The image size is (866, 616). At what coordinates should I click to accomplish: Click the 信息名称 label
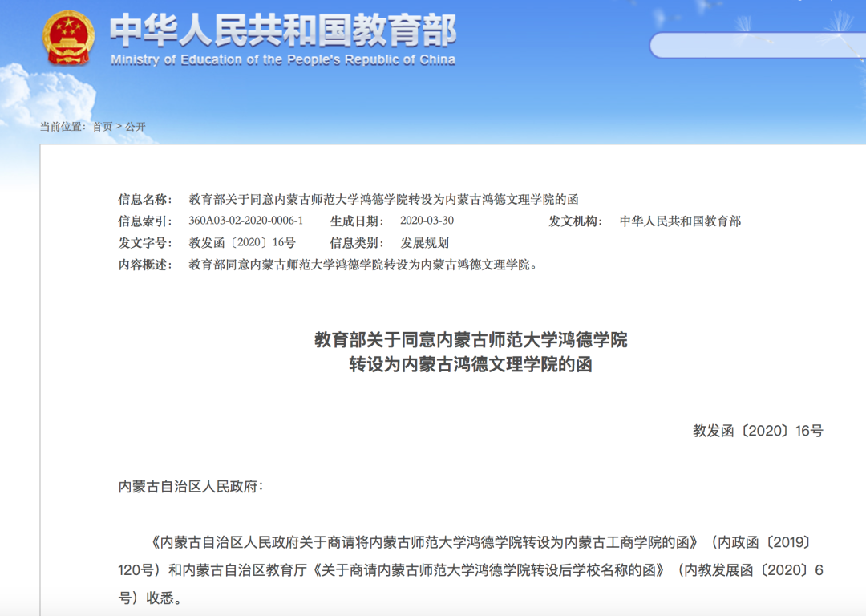click(x=145, y=200)
